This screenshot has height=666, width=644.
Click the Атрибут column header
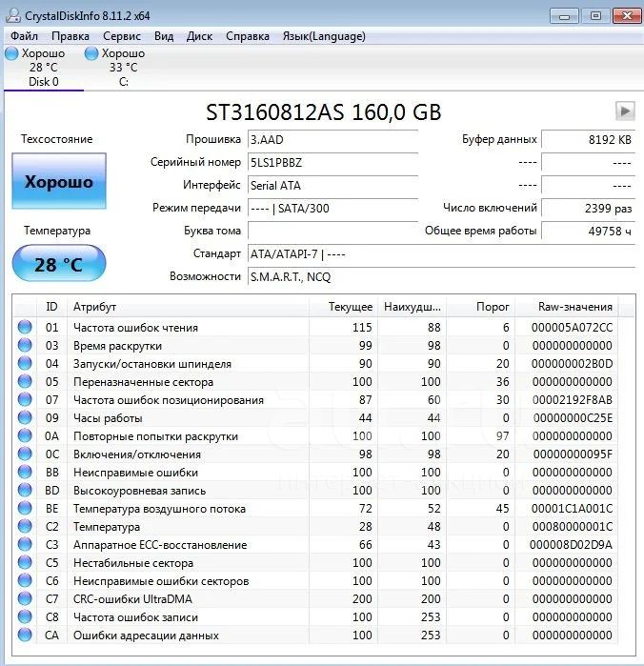coord(188,306)
